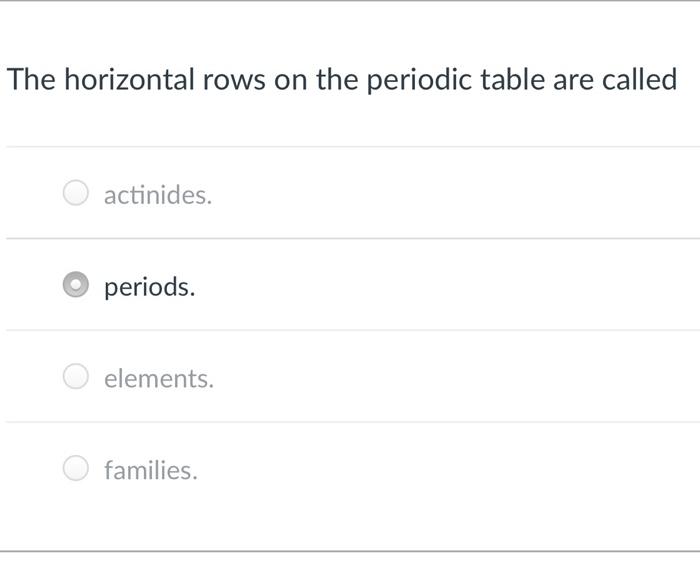Click the word 'The' starting the question
The height and width of the screenshot is (565, 700).
[x=32, y=80]
